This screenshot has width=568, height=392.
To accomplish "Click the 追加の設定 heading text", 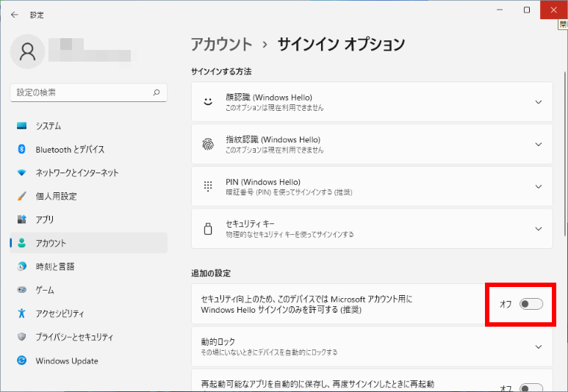I will point(211,273).
